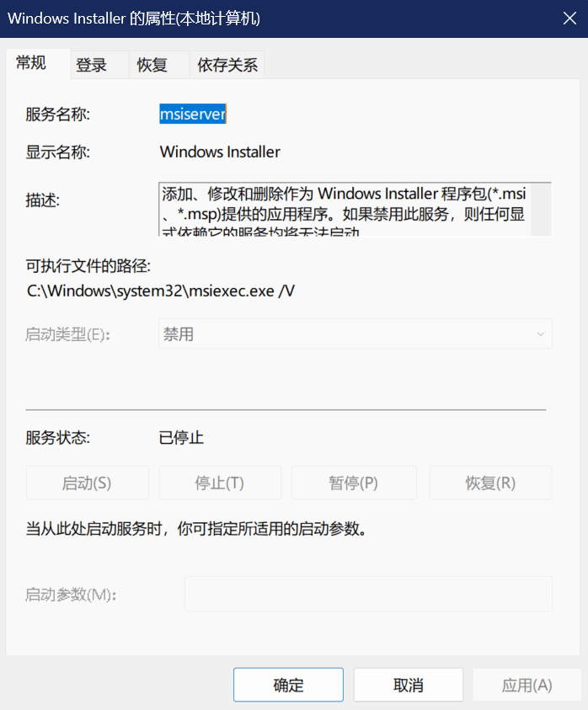
Task: Close the Windows Installer properties dialog
Action: [x=569, y=19]
